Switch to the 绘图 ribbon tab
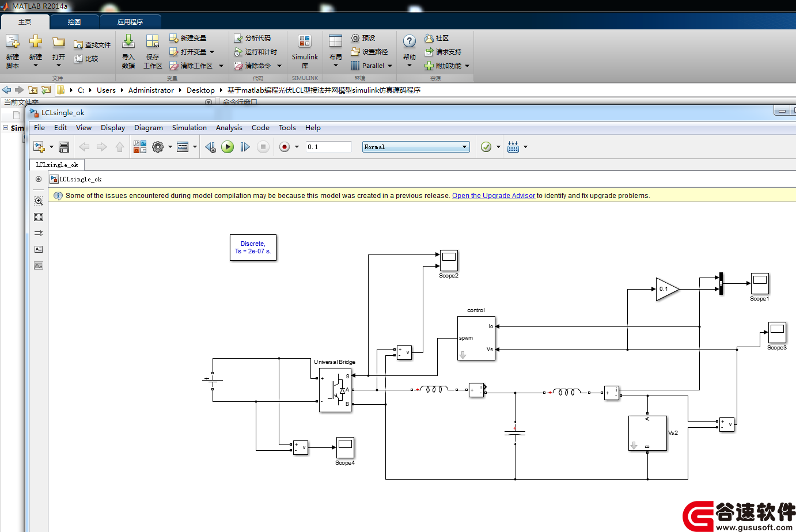Screen dimensions: 796x532 tap(74, 22)
